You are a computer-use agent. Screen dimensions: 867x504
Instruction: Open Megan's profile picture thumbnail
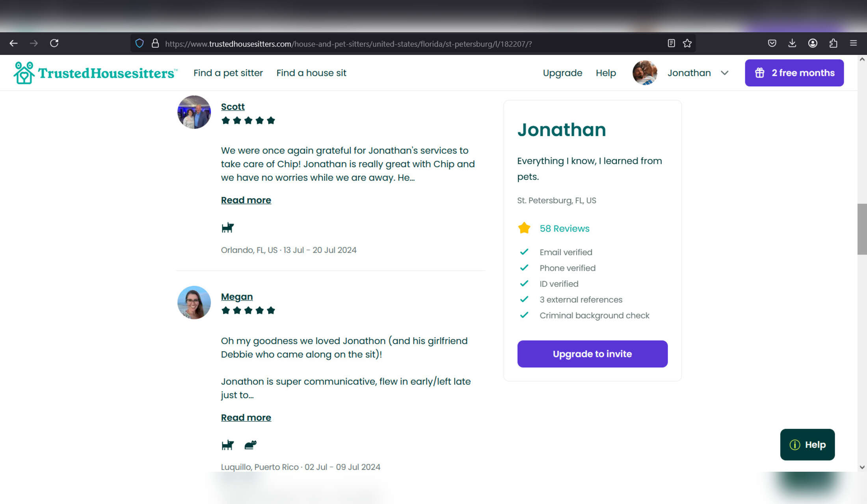[x=194, y=302]
